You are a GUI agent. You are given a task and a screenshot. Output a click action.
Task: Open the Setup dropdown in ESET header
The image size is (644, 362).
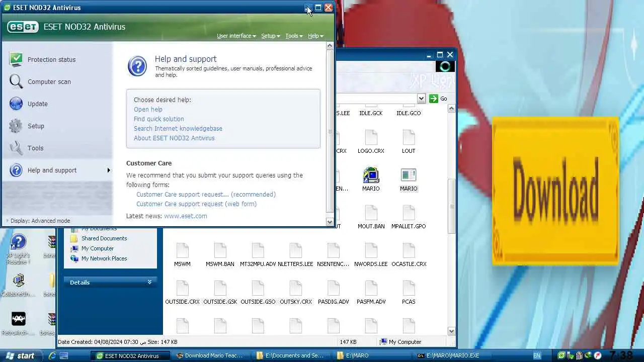click(271, 36)
